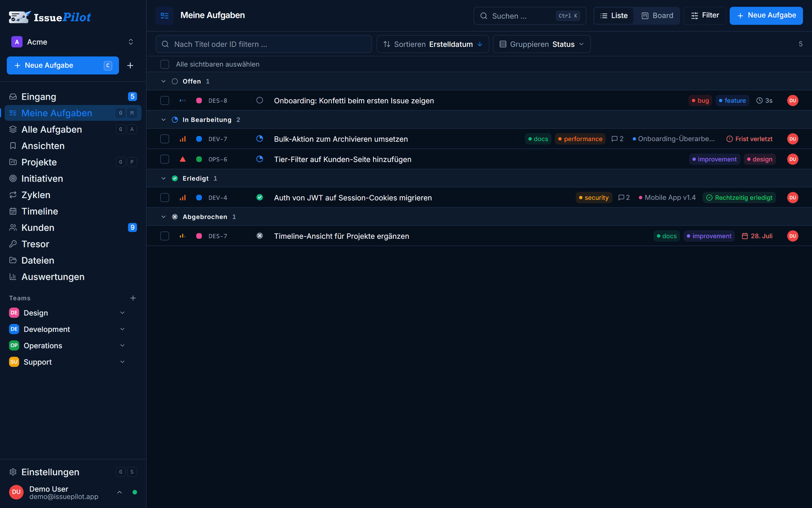Image resolution: width=812 pixels, height=508 pixels.
Task: Collapse the Abgebrochen group
Action: pyautogui.click(x=163, y=217)
